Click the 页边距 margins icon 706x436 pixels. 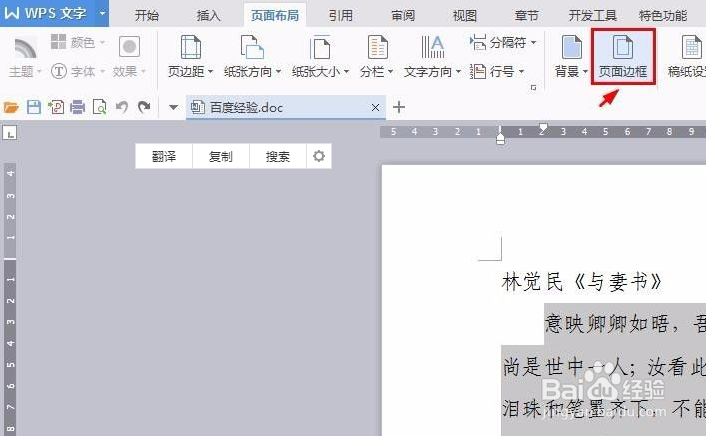click(x=190, y=48)
